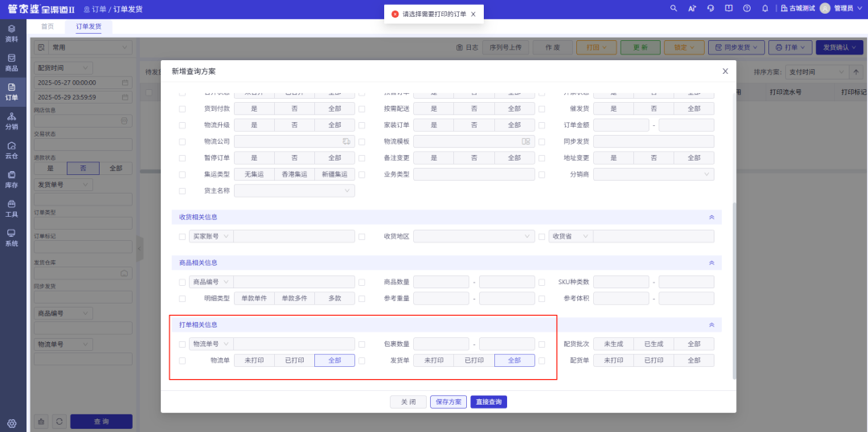Open the 云仓 cloud warehouse icon
The width and height of the screenshot is (868, 432).
(11, 150)
